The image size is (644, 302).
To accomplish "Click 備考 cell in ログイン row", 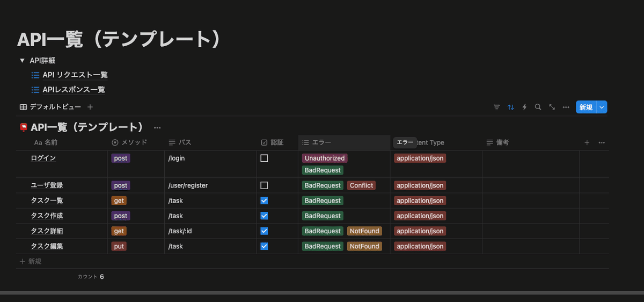I will (x=531, y=164).
